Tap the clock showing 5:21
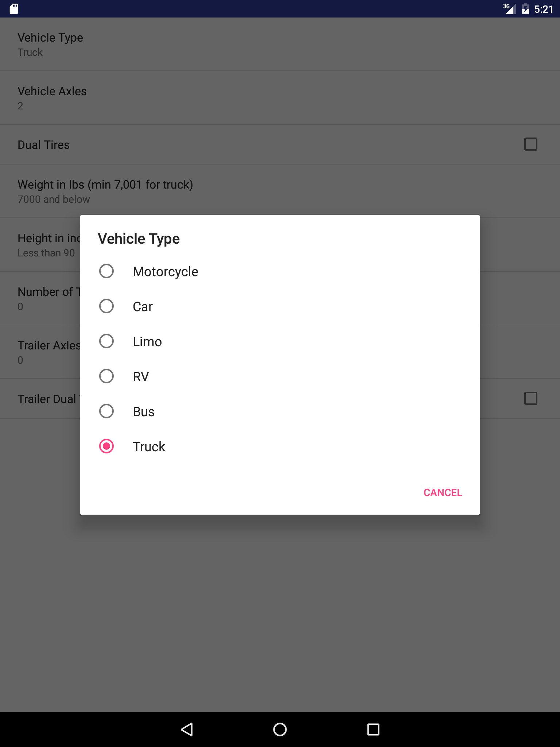This screenshot has height=747, width=560. pyautogui.click(x=544, y=9)
